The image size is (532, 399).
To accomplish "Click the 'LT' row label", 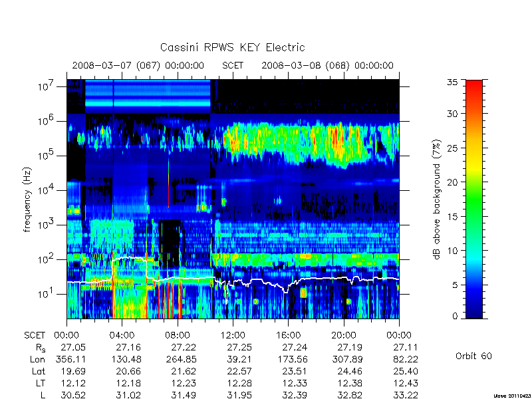I will [41, 383].
